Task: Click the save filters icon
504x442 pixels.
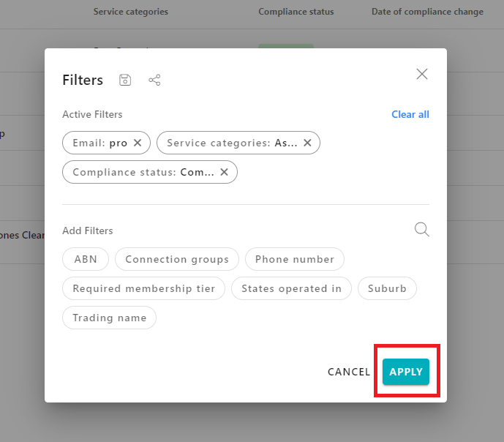Action: 125,80
